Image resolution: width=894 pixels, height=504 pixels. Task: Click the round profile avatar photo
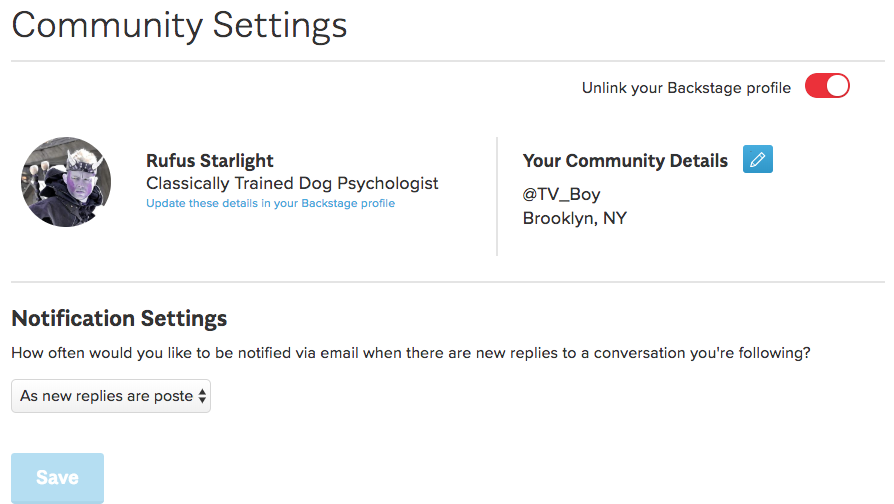[66, 182]
